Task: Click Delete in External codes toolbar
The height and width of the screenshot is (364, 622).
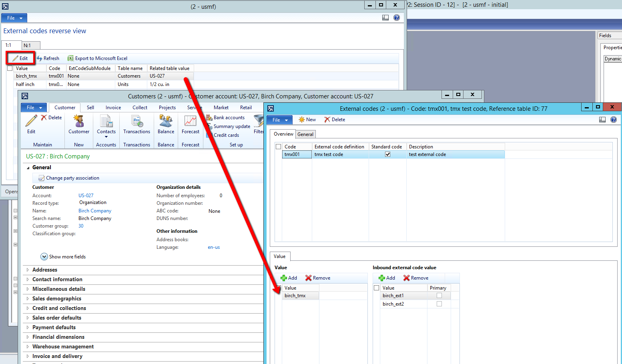Action: click(x=335, y=120)
